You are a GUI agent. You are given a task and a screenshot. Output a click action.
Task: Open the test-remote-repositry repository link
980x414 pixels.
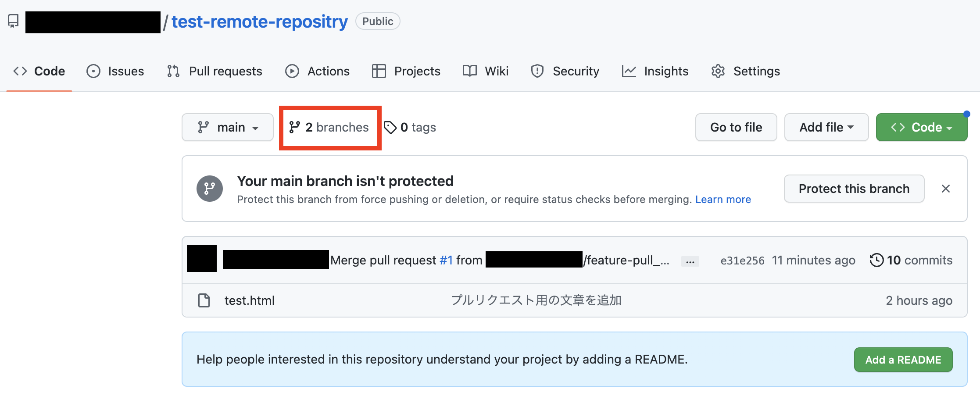[260, 21]
